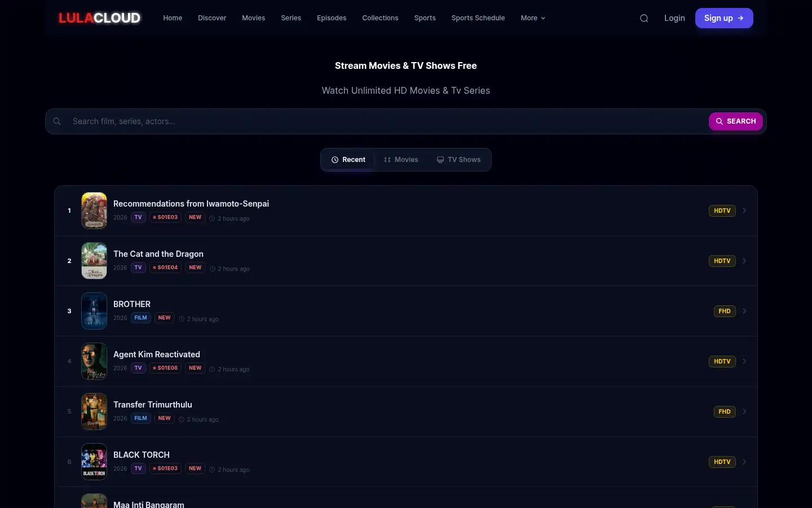Click the clock icon on Recent tab
This screenshot has width=812, height=508.
335,160
